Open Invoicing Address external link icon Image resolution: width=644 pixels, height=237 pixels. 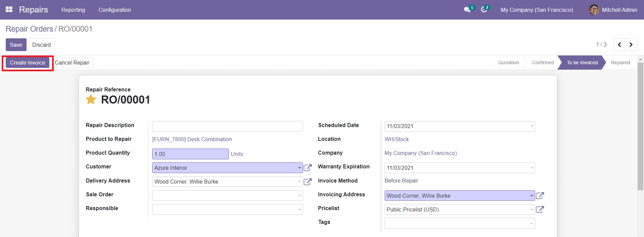pos(540,196)
